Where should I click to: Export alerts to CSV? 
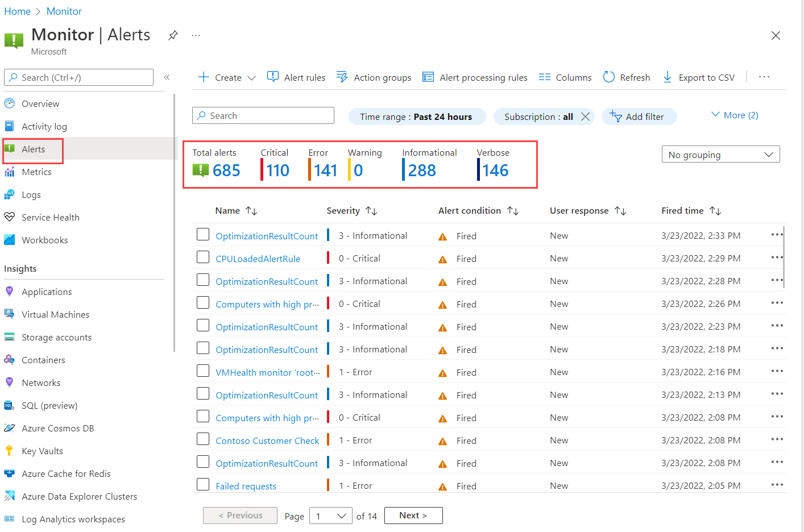click(x=699, y=77)
